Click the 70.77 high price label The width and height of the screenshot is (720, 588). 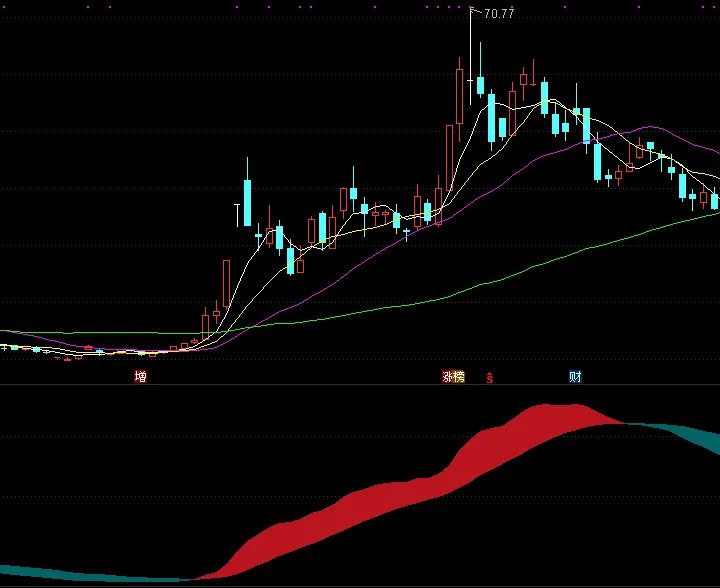click(499, 14)
